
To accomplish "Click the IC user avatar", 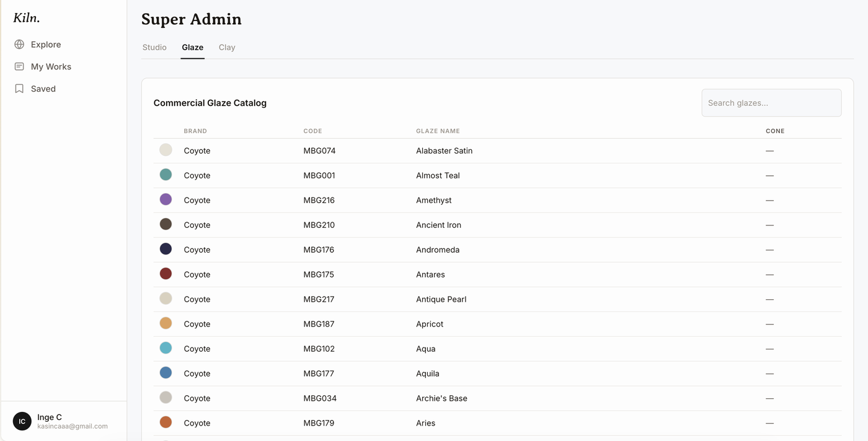I will pos(22,421).
